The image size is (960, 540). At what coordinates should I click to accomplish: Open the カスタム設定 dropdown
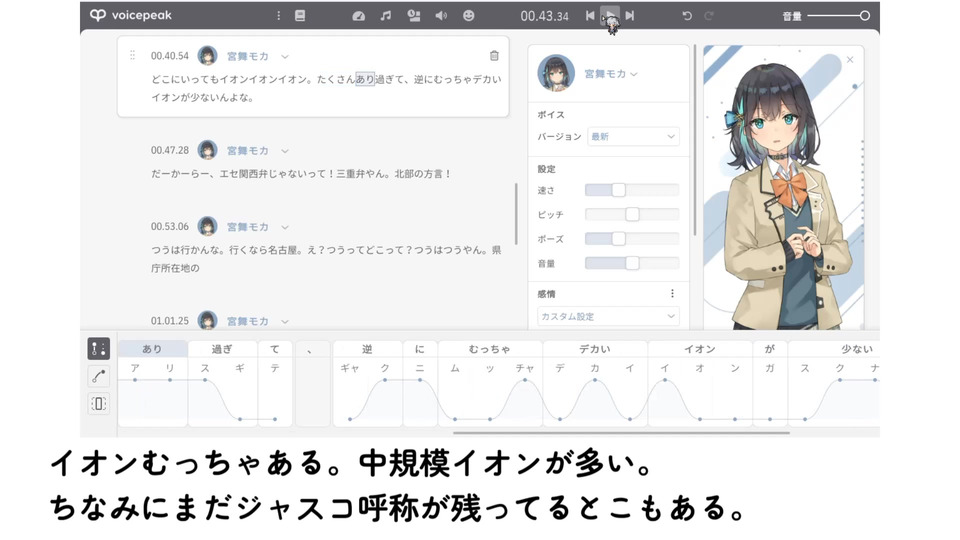click(608, 317)
